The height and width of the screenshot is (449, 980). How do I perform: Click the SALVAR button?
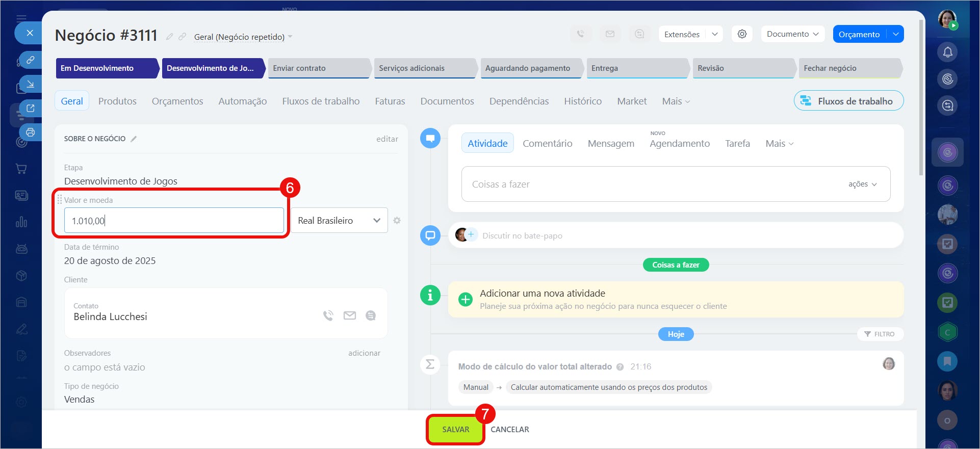[455, 430]
